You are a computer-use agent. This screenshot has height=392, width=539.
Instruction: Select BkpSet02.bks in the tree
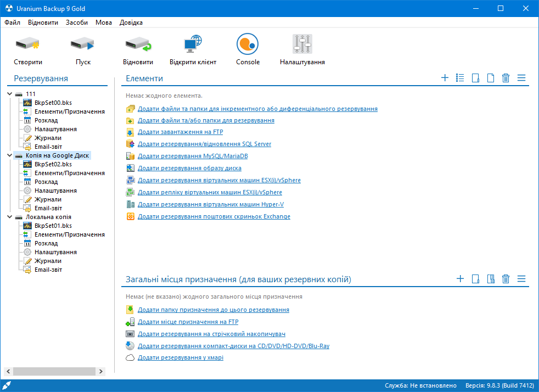click(53, 164)
